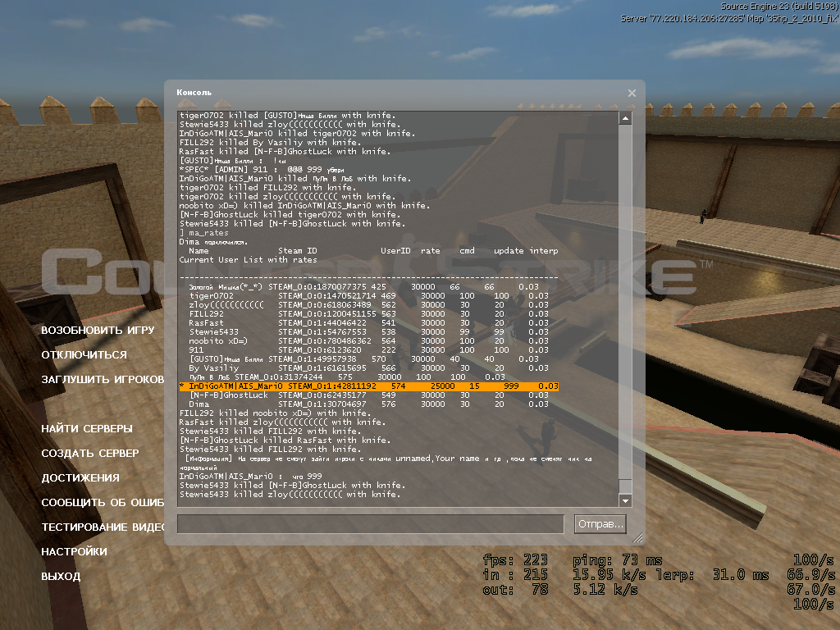Viewport: 840px width, 630px height.
Task: Click the console scrollbar up arrow
Action: 624,118
